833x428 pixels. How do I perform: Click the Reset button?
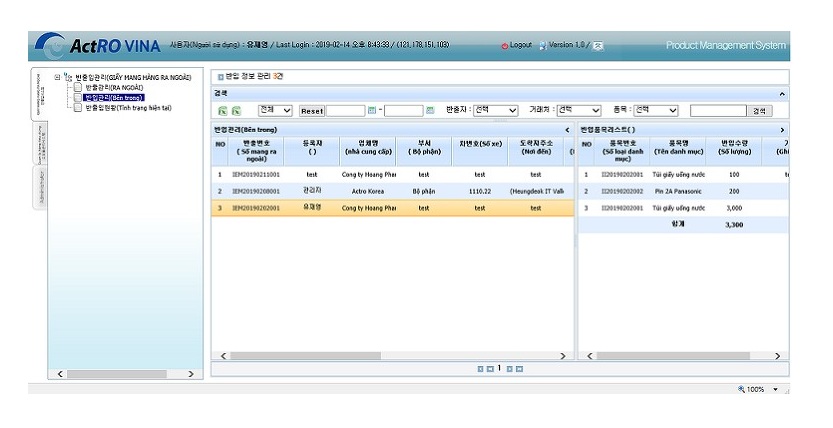[x=312, y=111]
